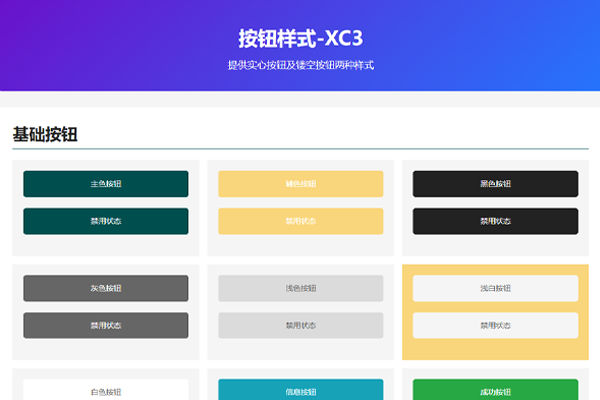The image size is (600, 400).
Task: Click the 禁用状态 button under 浅色按钮
Action: pyautogui.click(x=300, y=325)
